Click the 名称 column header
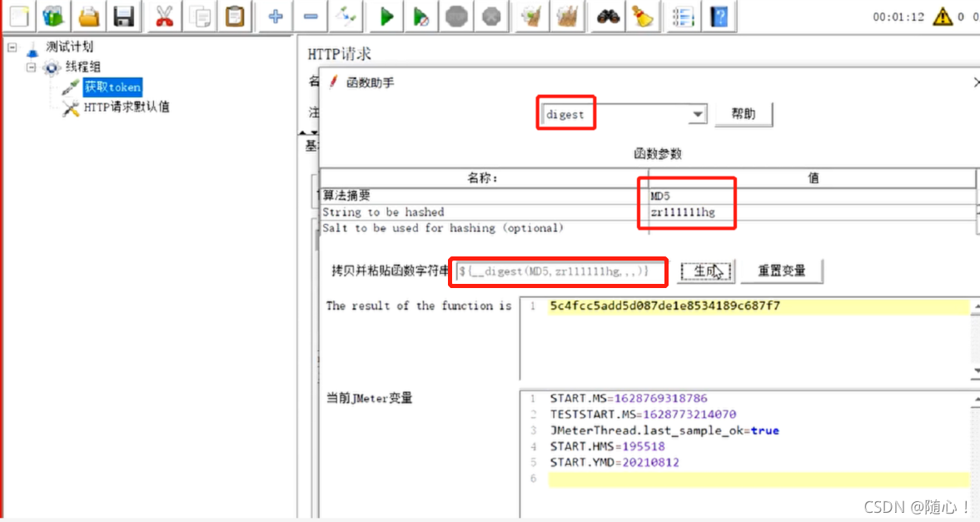Viewport: 980px width, 522px height. tap(485, 178)
